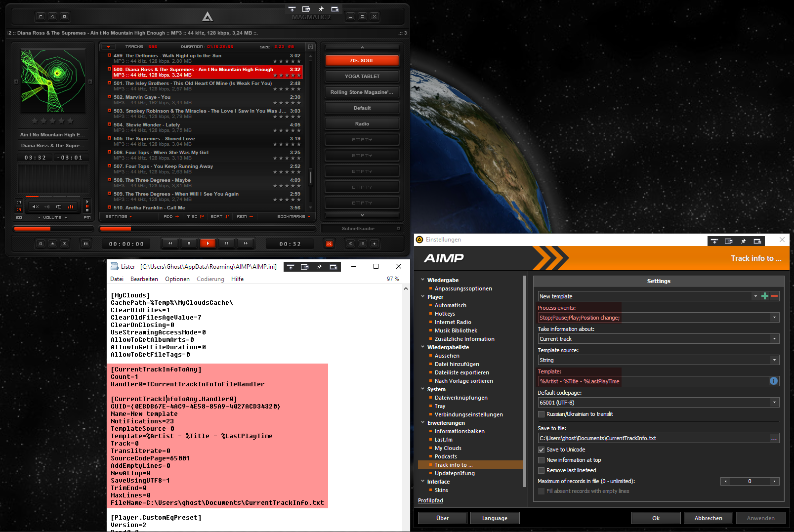Select the 70s SOUL playlist tab

pyautogui.click(x=362, y=61)
